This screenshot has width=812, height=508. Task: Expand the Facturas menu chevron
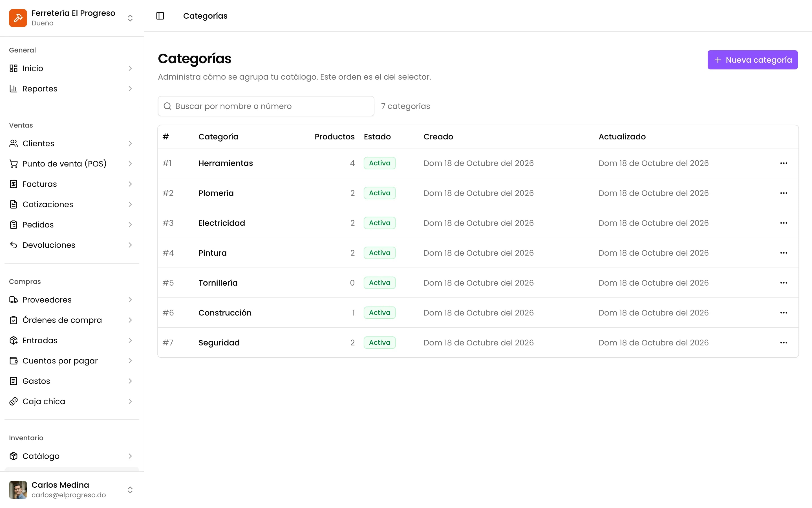point(130,184)
